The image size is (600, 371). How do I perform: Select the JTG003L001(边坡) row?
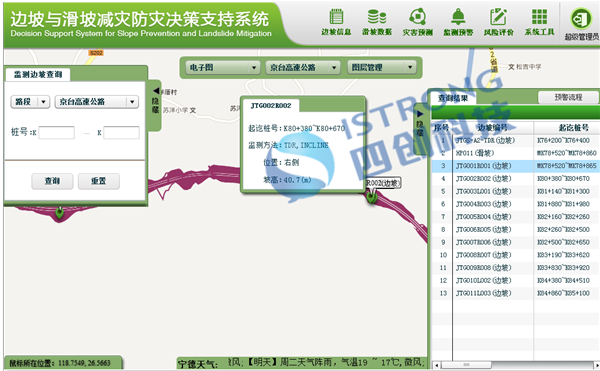[x=515, y=191]
